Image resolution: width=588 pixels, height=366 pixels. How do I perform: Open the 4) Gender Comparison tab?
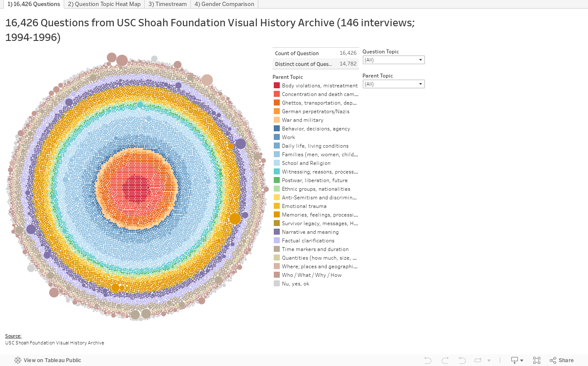pyautogui.click(x=224, y=4)
